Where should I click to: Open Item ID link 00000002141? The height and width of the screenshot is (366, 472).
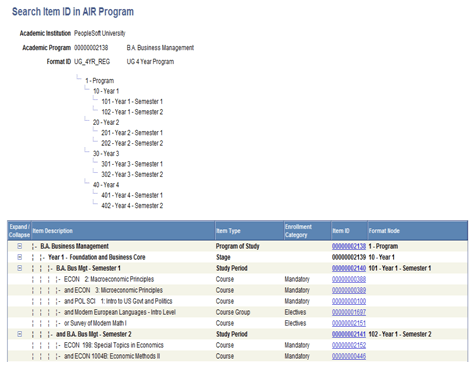pyautogui.click(x=349, y=334)
